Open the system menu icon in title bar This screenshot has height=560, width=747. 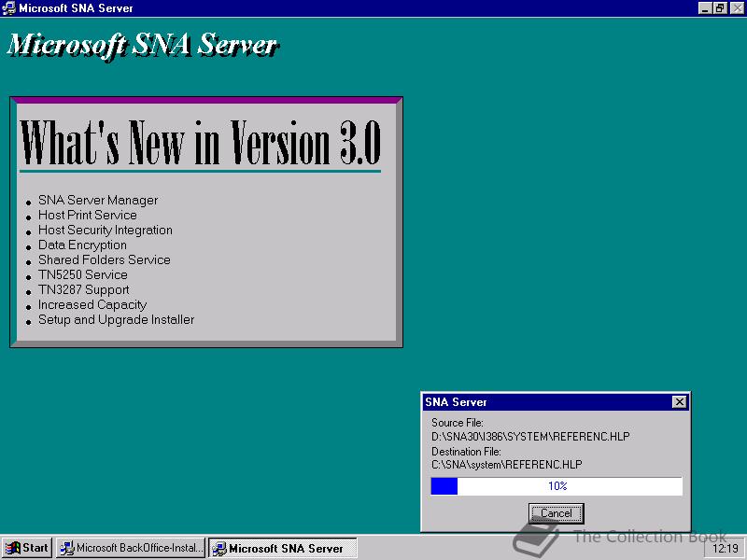click(8, 7)
